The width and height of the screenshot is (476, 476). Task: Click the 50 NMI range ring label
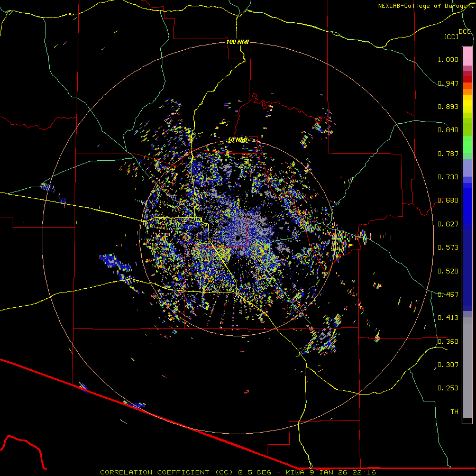click(x=237, y=140)
